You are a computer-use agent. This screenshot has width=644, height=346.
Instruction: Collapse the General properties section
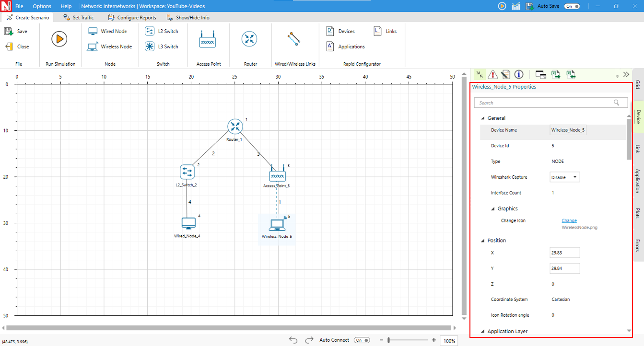[482, 118]
